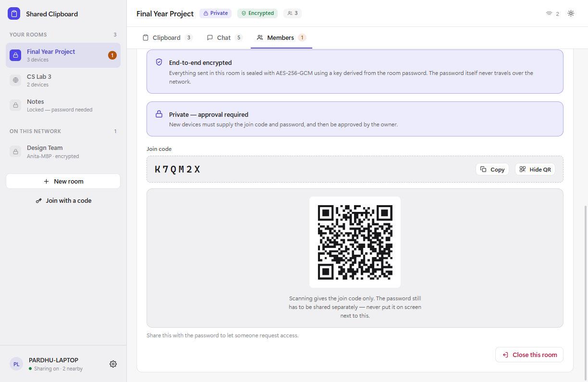Click the members count badge in header
588x382 pixels.
point(293,13)
